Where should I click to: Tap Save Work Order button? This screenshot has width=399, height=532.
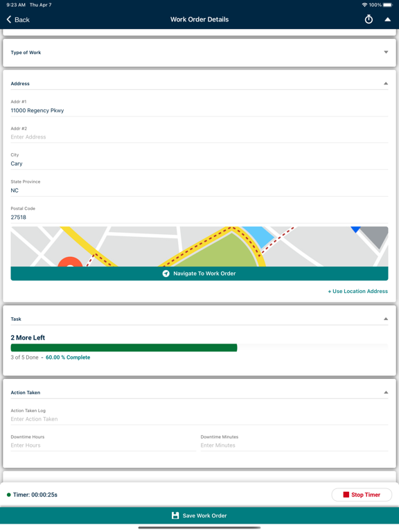[199, 515]
